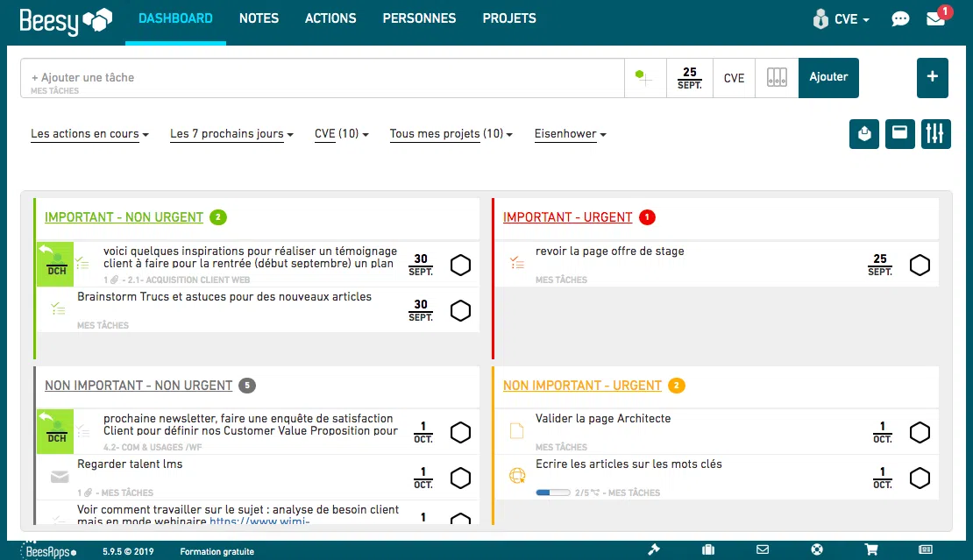Complete revoir la page offre de stage
This screenshot has width=973, height=560.
[x=920, y=265]
